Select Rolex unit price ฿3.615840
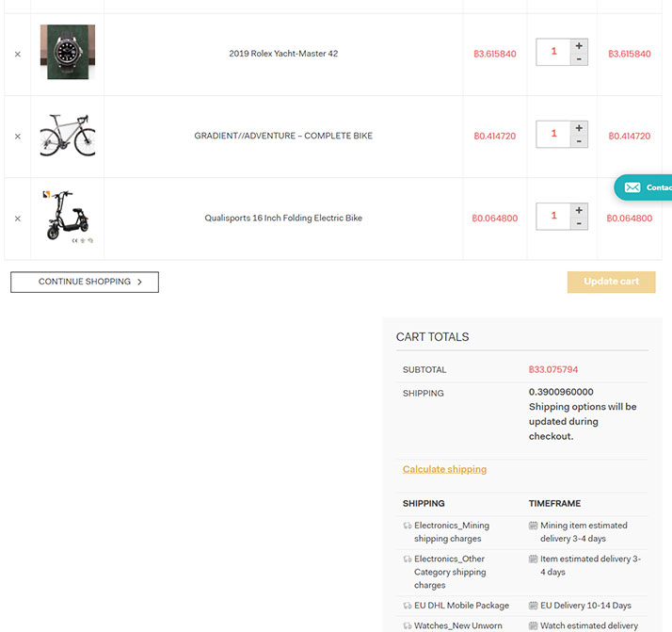Image resolution: width=672 pixels, height=632 pixels. pyautogui.click(x=494, y=54)
